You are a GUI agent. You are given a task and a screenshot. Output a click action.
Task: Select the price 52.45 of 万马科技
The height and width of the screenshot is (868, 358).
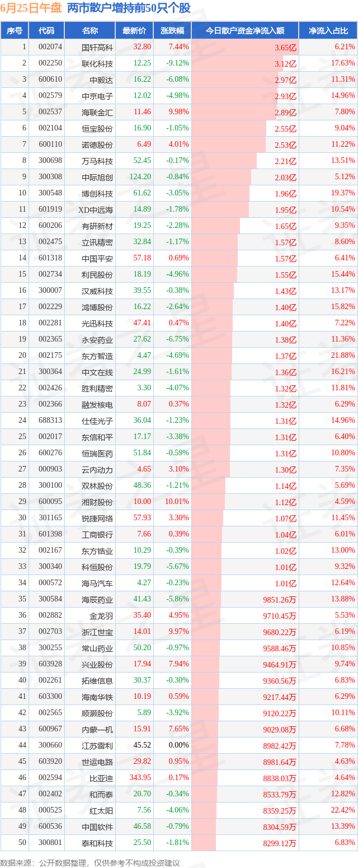[142, 161]
